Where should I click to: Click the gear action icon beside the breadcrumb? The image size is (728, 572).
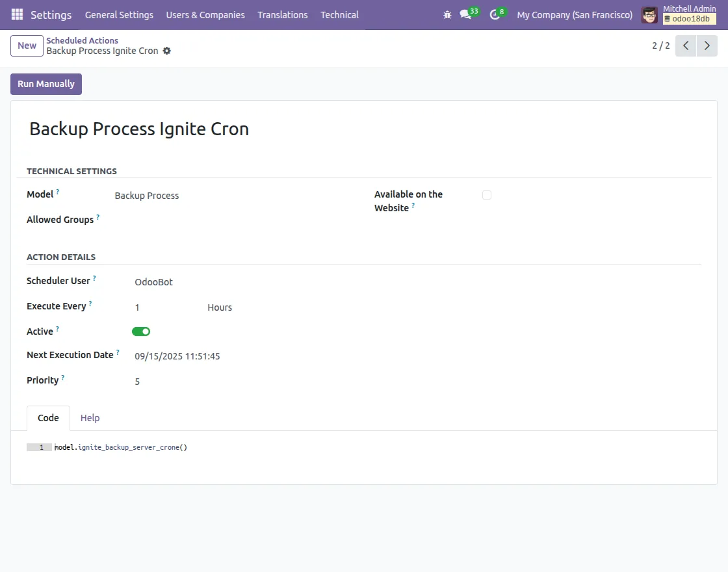[x=167, y=51]
